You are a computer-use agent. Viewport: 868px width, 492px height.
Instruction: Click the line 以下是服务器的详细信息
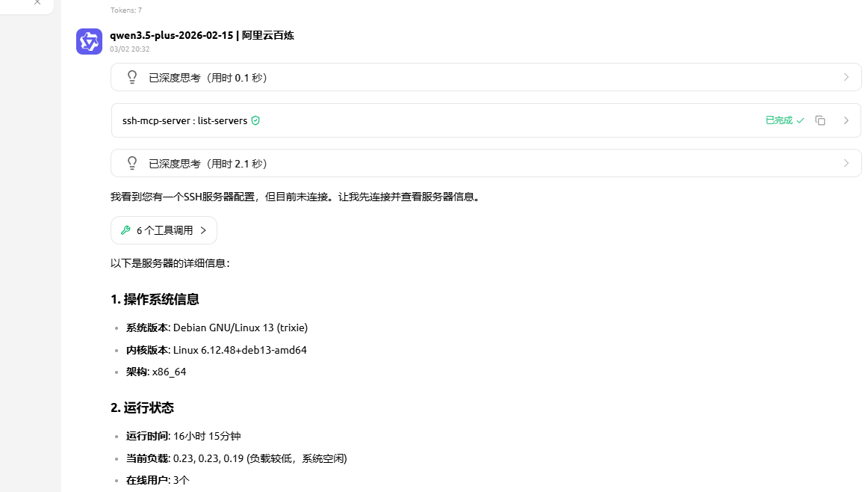coord(170,263)
